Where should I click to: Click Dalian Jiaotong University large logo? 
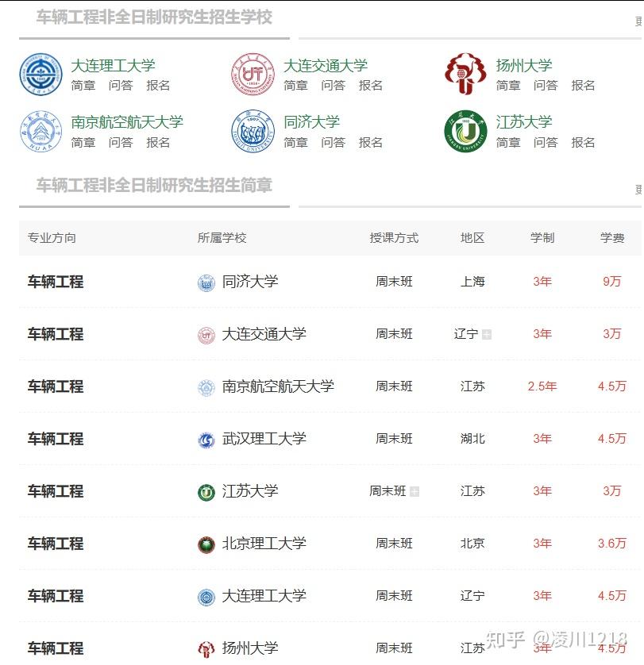pyautogui.click(x=253, y=75)
